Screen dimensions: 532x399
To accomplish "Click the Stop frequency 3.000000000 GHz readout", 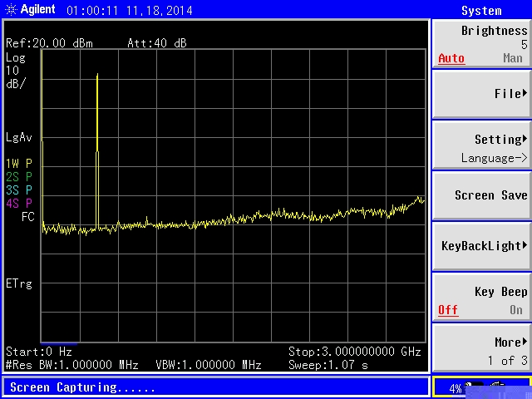I will pyautogui.click(x=355, y=352).
